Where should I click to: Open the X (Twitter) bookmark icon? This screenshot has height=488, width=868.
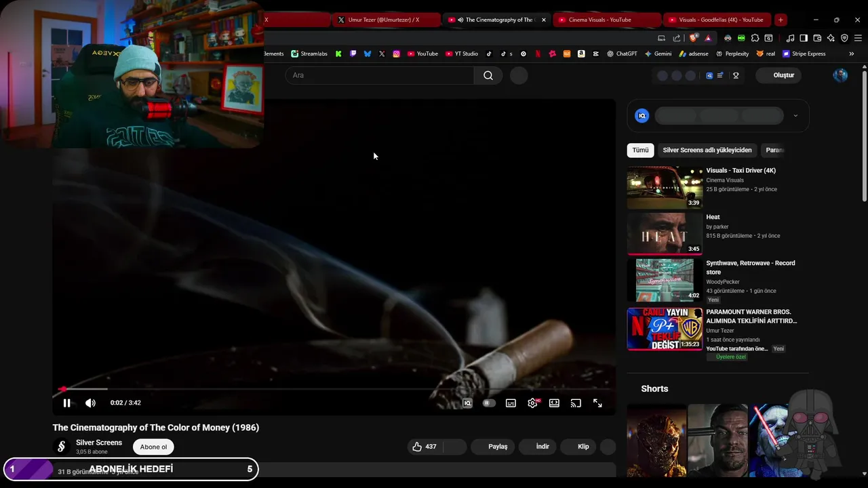click(x=382, y=54)
